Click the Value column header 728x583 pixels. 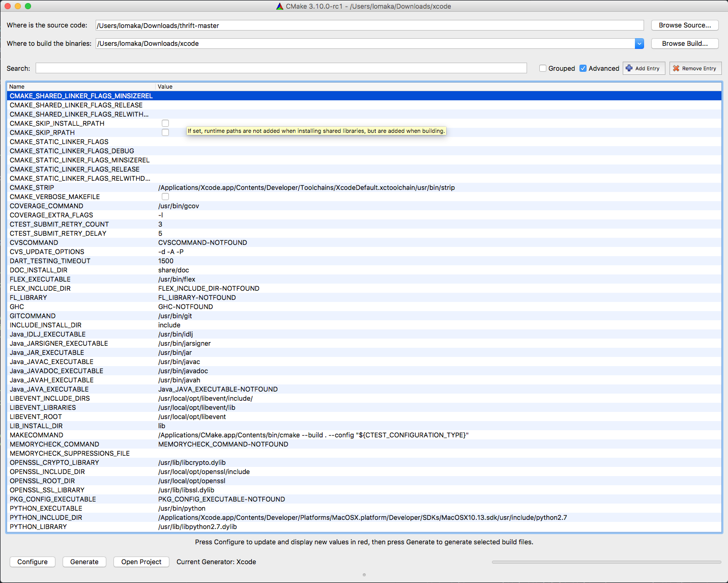[x=439, y=87]
